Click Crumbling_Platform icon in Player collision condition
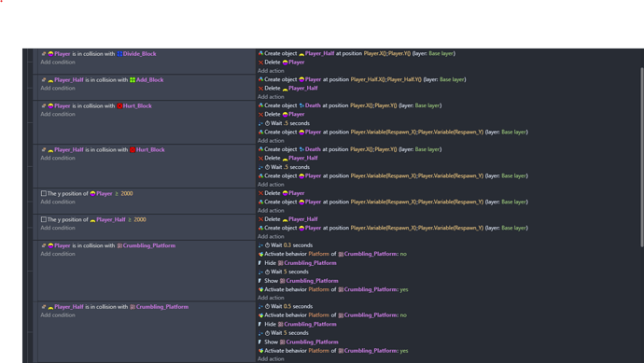 click(119, 246)
